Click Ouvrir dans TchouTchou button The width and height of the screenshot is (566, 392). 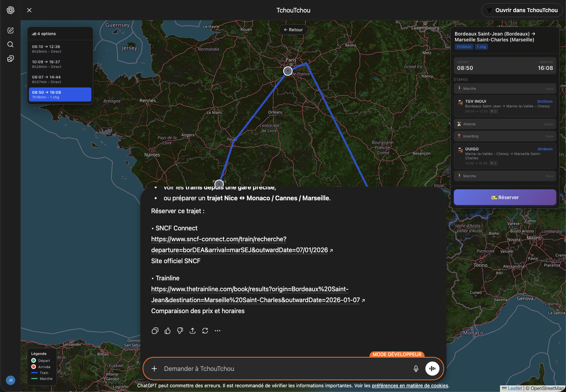(x=521, y=10)
